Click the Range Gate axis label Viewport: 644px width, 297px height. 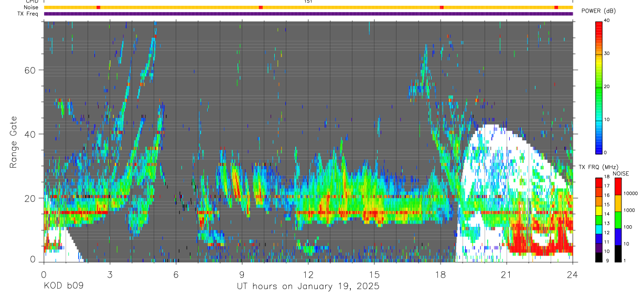[14, 142]
